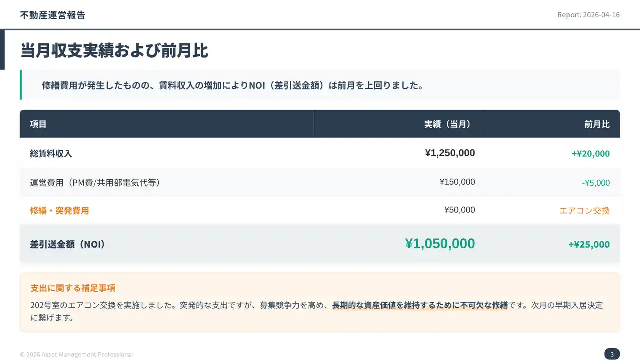This screenshot has width=640, height=364.
Task: Click the +¥20,000 month-over-month value
Action: tap(590, 154)
